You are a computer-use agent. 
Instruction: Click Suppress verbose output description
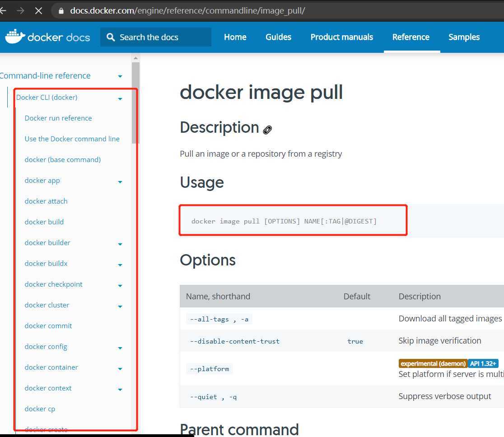(445, 396)
